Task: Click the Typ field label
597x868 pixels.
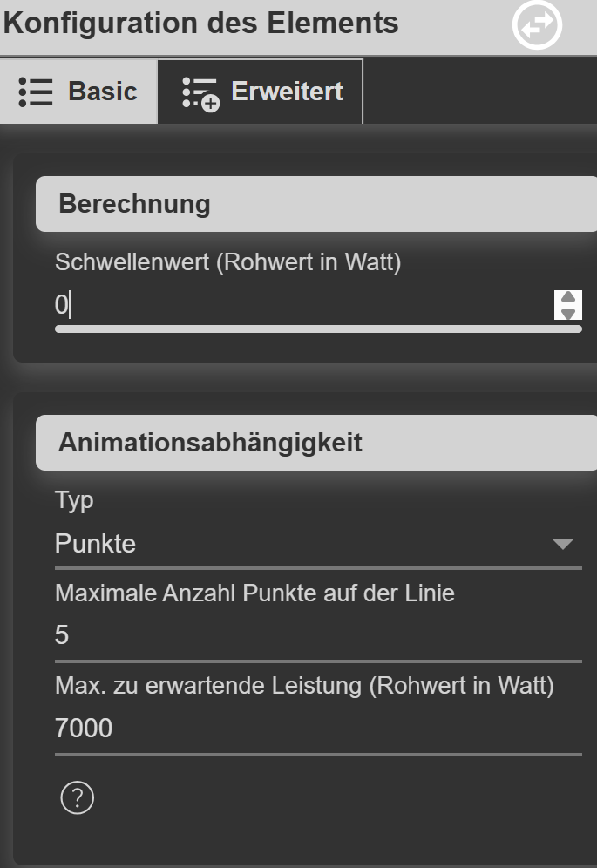Action: [x=74, y=500]
